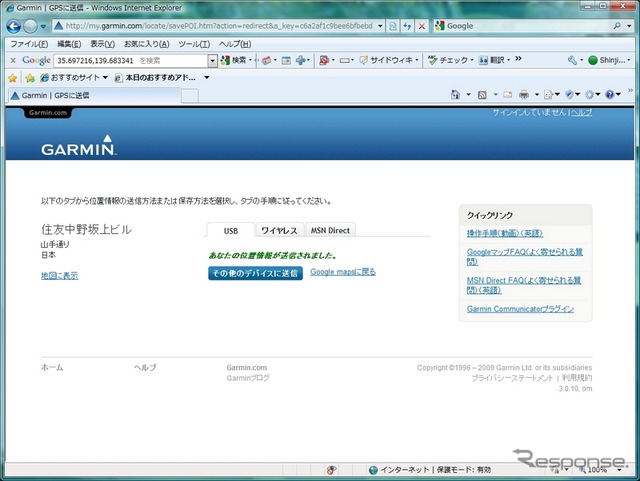Expand the address bar history dropdown
The image size is (640, 481).
tap(380, 26)
